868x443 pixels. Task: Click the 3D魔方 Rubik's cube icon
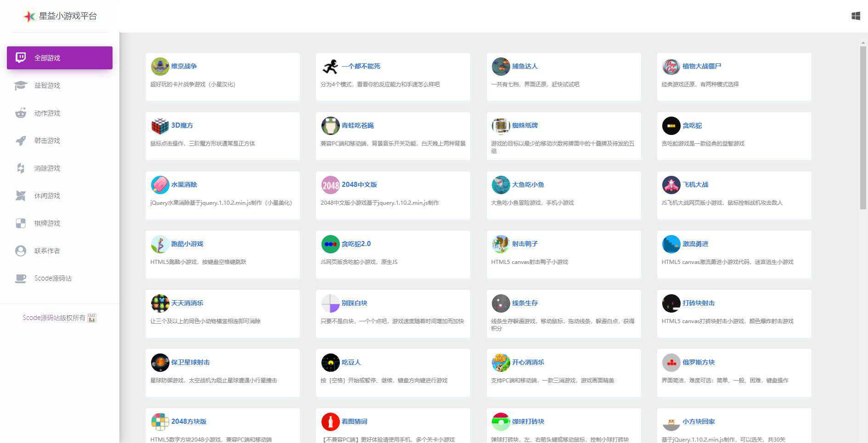point(160,126)
